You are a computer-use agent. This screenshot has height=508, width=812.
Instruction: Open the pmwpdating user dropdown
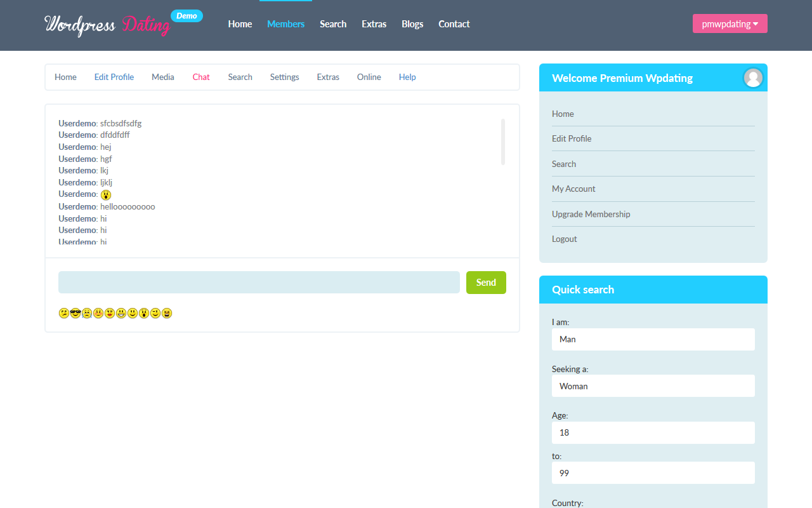point(730,23)
